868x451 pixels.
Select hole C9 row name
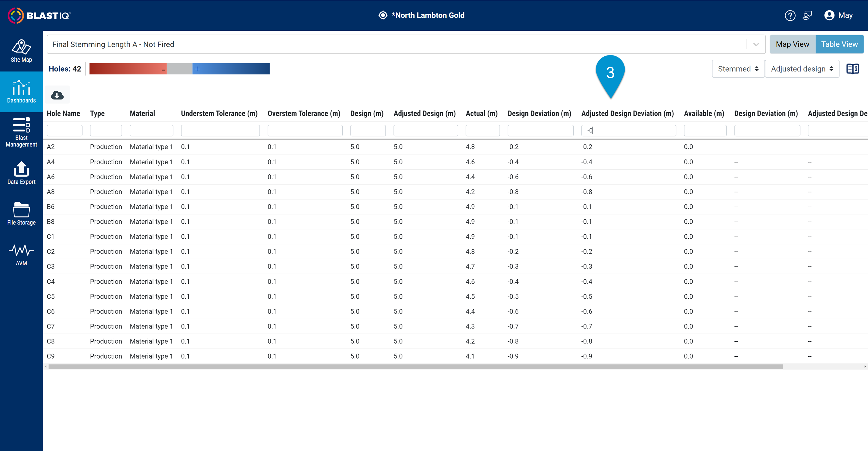51,356
